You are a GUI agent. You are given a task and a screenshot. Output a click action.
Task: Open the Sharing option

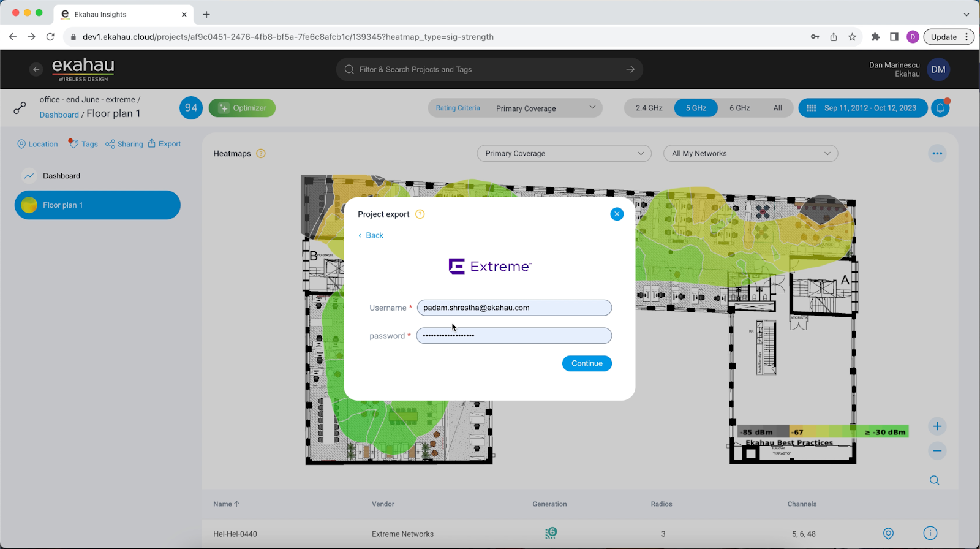click(124, 144)
